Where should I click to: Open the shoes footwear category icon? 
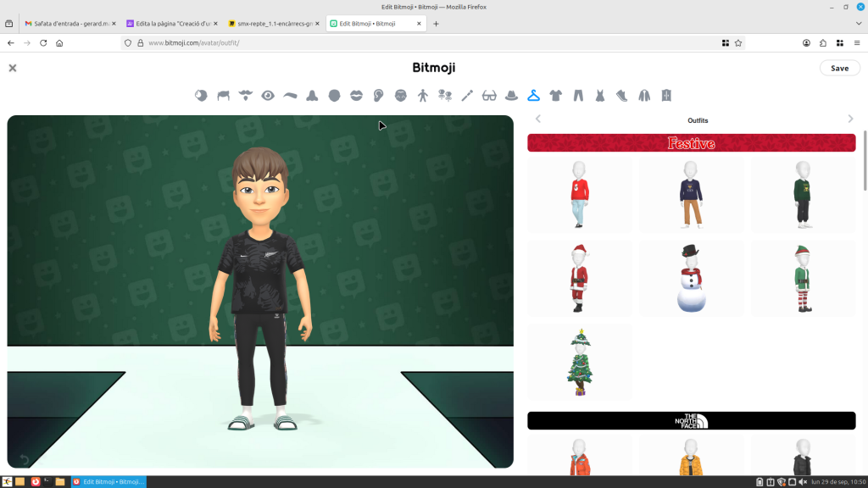click(621, 96)
